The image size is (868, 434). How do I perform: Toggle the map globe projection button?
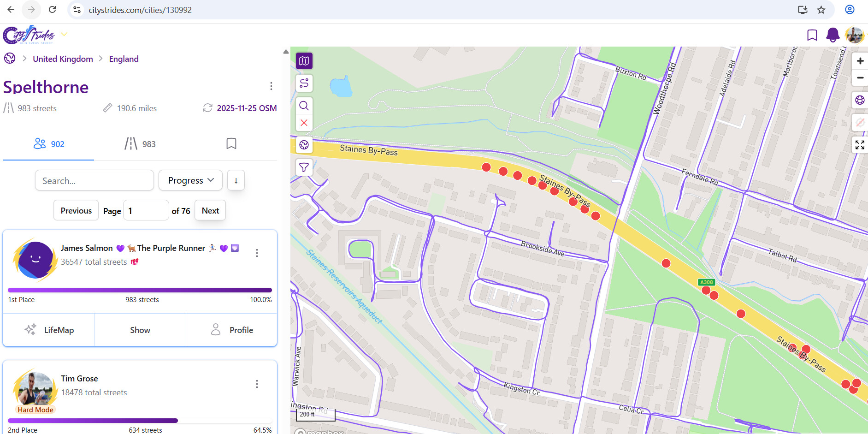coord(860,100)
